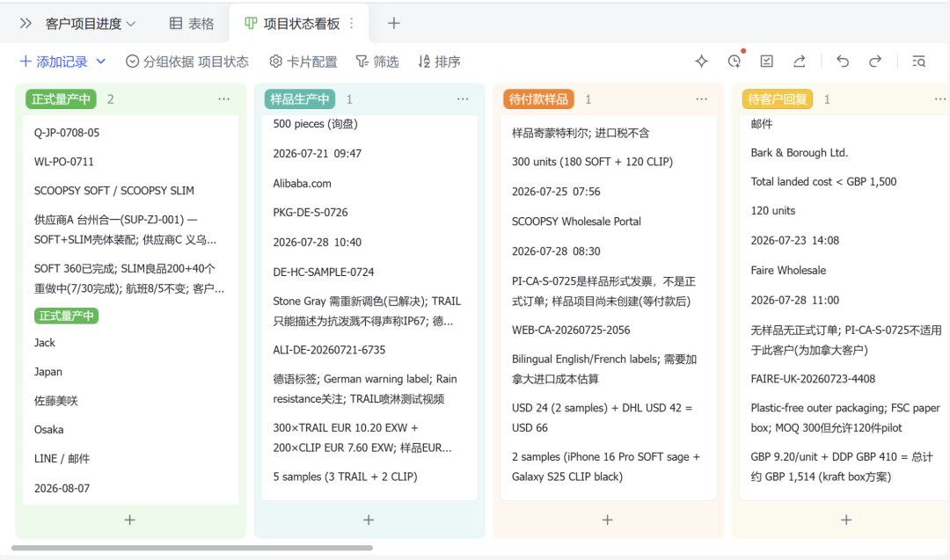Open 分组依据 项目状态 grouping settings
Screen dimensions: 950x560
coord(187,62)
